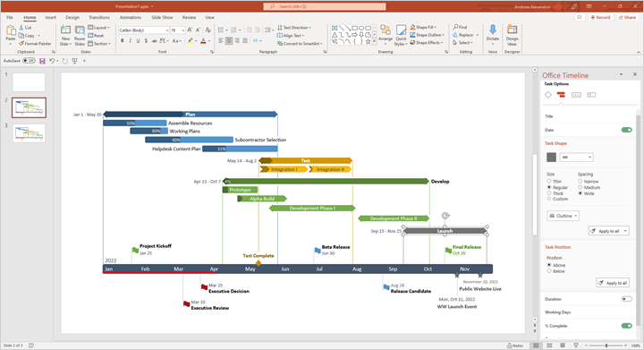Select the Thick size radio option

click(549, 193)
